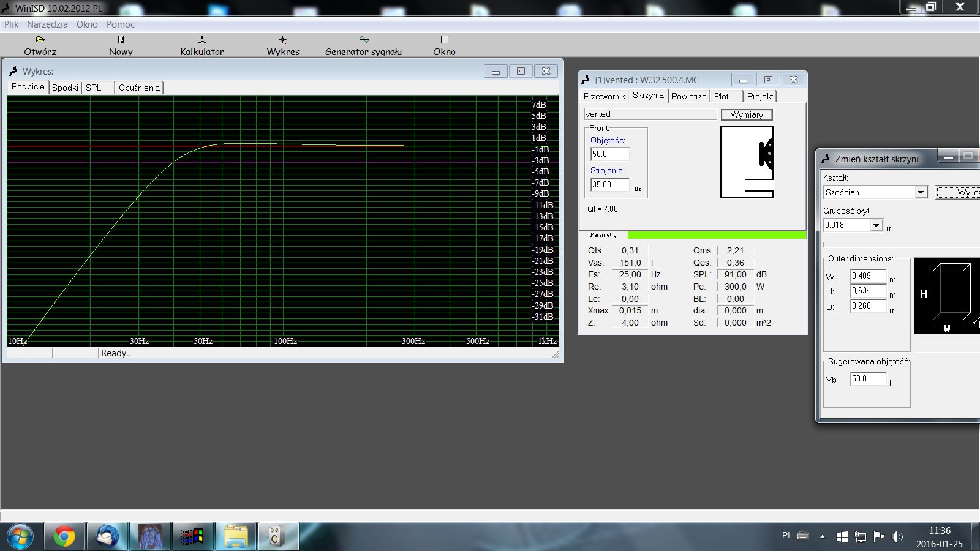Image resolution: width=980 pixels, height=551 pixels.
Task: Click the speaker volume tray icon
Action: [897, 537]
